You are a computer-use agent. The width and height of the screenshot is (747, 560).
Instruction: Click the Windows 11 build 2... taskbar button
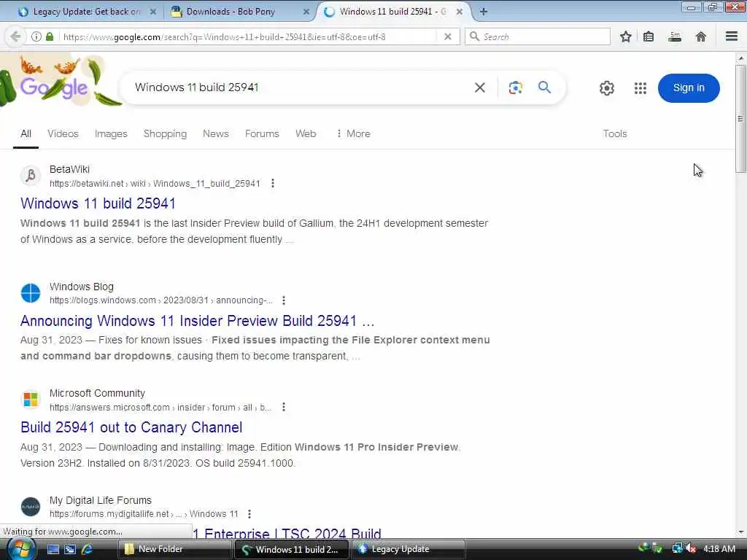(x=292, y=549)
